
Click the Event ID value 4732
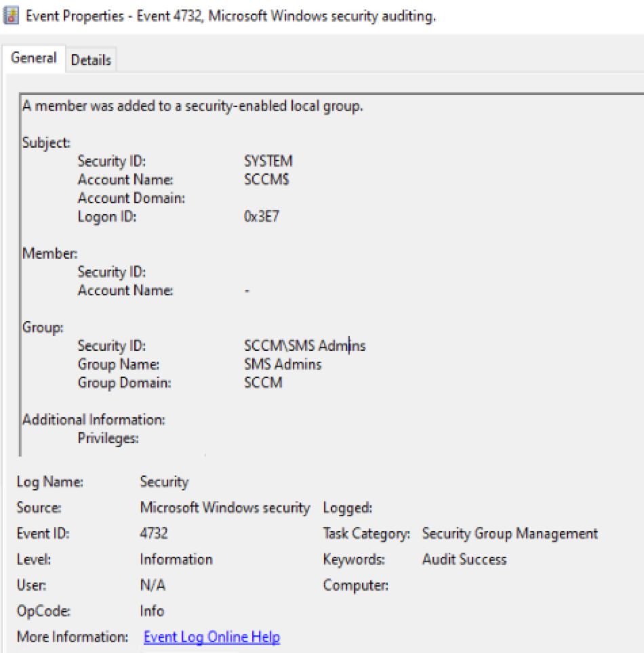point(154,534)
